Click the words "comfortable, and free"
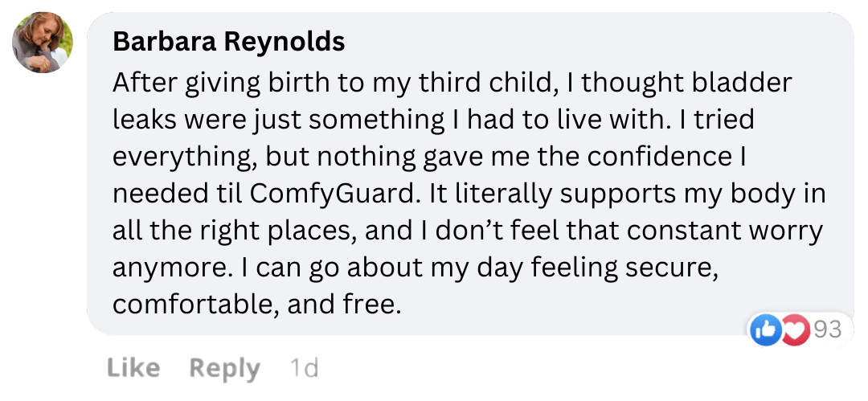868x401 pixels. click(x=256, y=305)
